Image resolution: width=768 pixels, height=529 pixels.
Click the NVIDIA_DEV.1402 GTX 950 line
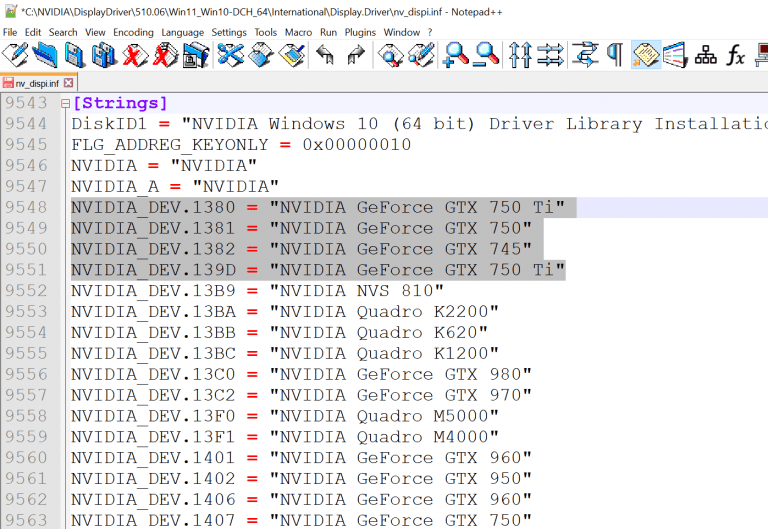click(301, 479)
